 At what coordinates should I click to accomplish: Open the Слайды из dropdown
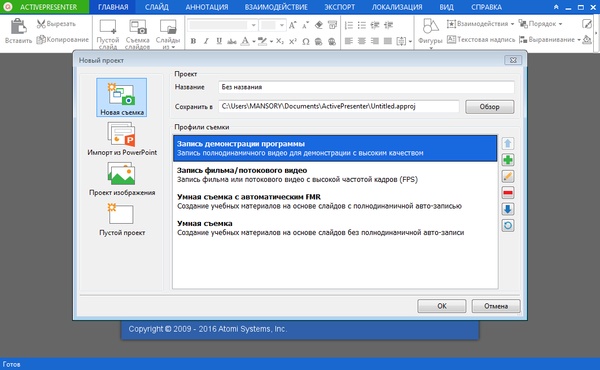pyautogui.click(x=168, y=34)
